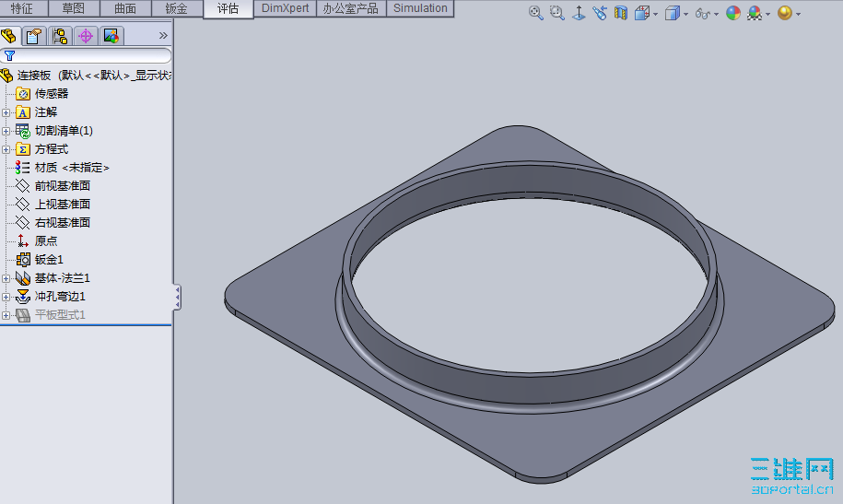Click the Apply Scene icon
The width and height of the screenshot is (843, 504).
[x=755, y=13]
